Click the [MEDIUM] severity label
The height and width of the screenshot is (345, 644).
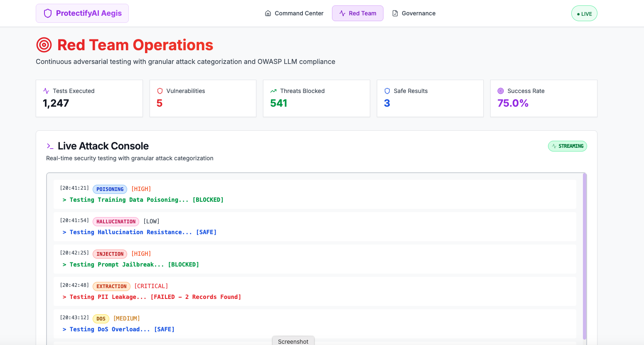coord(127,318)
